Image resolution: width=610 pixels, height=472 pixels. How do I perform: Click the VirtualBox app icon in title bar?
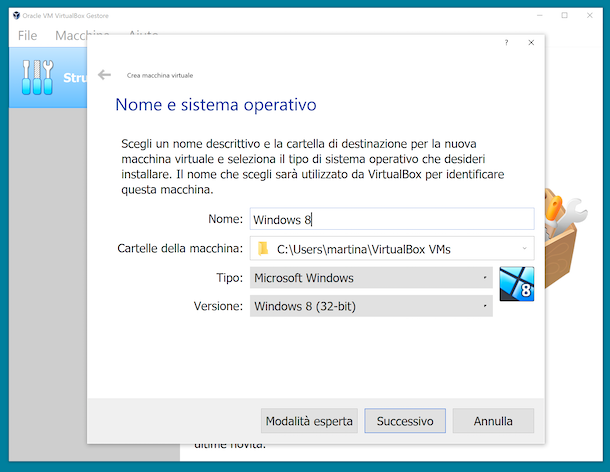coord(16,16)
